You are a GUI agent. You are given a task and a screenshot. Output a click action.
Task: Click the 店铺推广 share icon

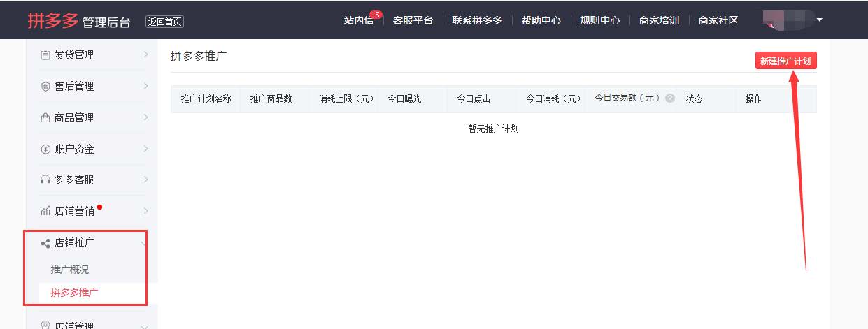pos(45,243)
